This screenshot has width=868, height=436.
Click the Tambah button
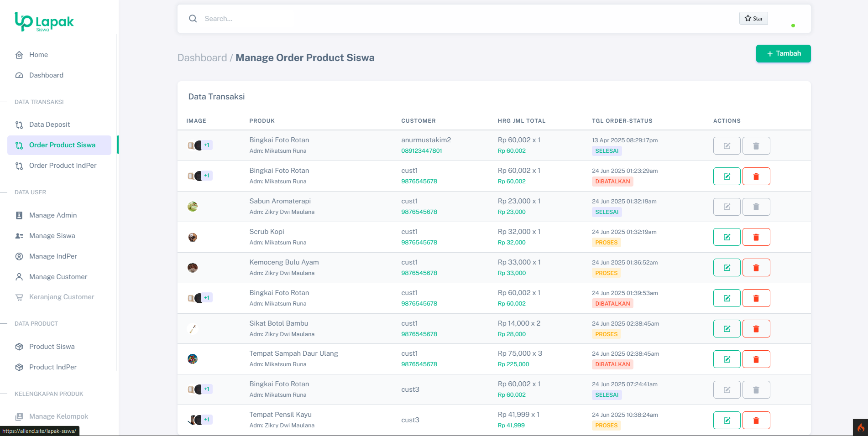783,54
